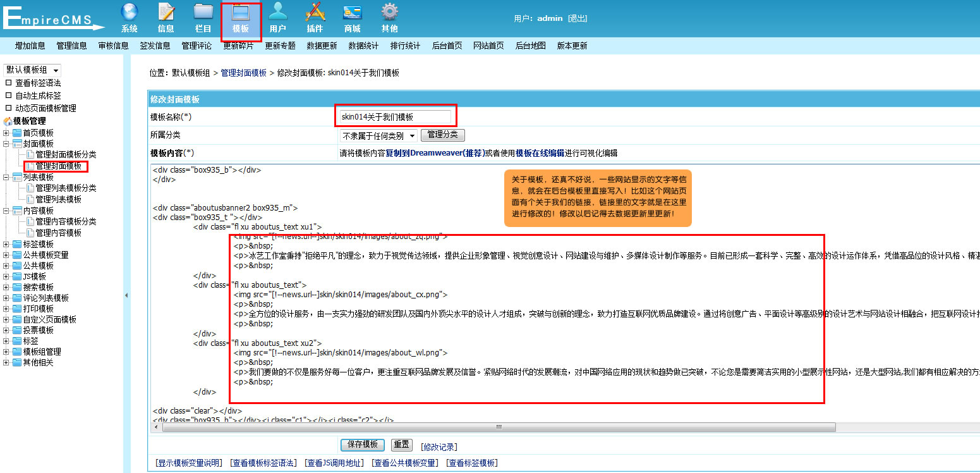Open 后台首页 from the menu bar
980x473 pixels.
click(x=448, y=45)
